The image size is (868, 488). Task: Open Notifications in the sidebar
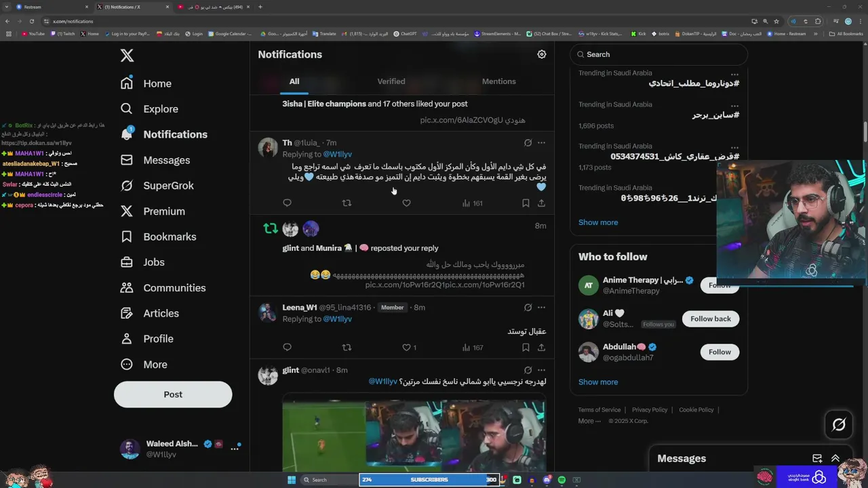click(x=163, y=134)
